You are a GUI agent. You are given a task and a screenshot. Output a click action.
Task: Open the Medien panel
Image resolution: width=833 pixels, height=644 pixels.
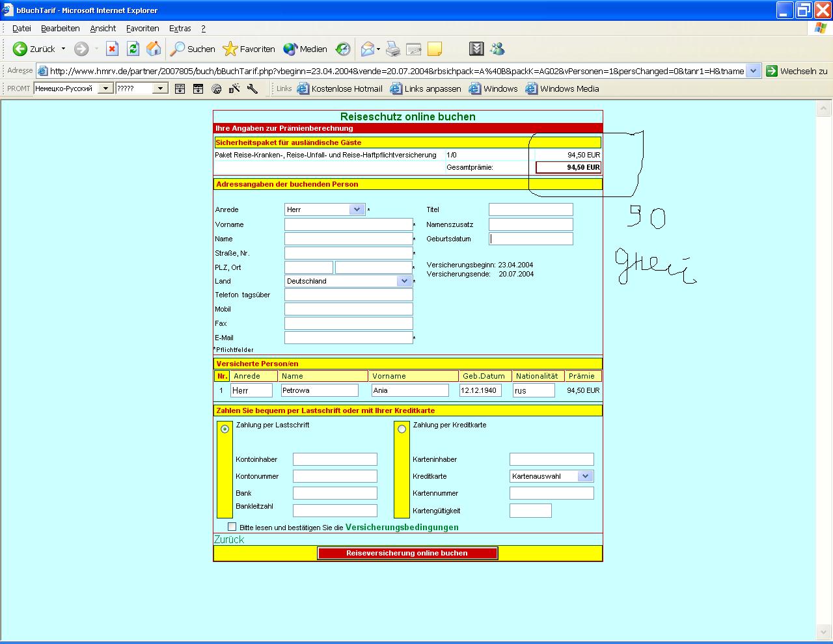(305, 49)
